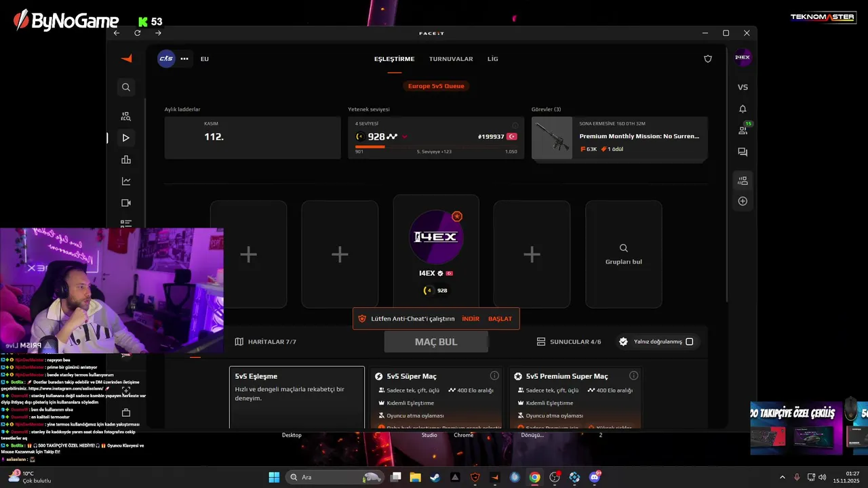The image size is (868, 488).
Task: Click the shield icon in top bar
Action: point(708,59)
